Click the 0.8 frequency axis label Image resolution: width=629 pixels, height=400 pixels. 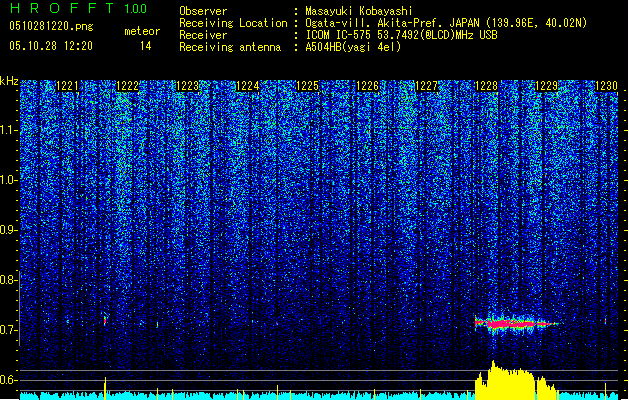tap(7, 280)
